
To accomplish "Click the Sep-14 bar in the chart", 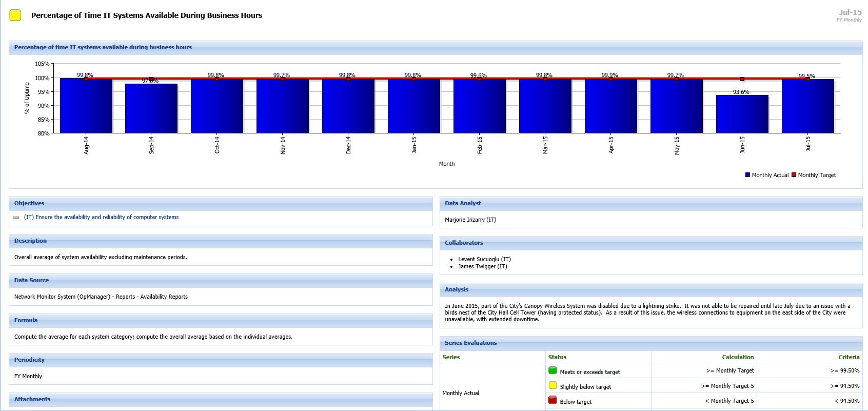I will click(x=151, y=108).
